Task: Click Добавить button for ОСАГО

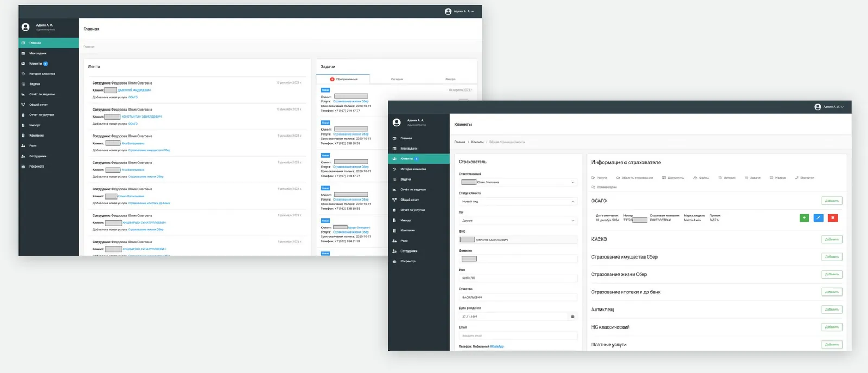Action: [832, 201]
